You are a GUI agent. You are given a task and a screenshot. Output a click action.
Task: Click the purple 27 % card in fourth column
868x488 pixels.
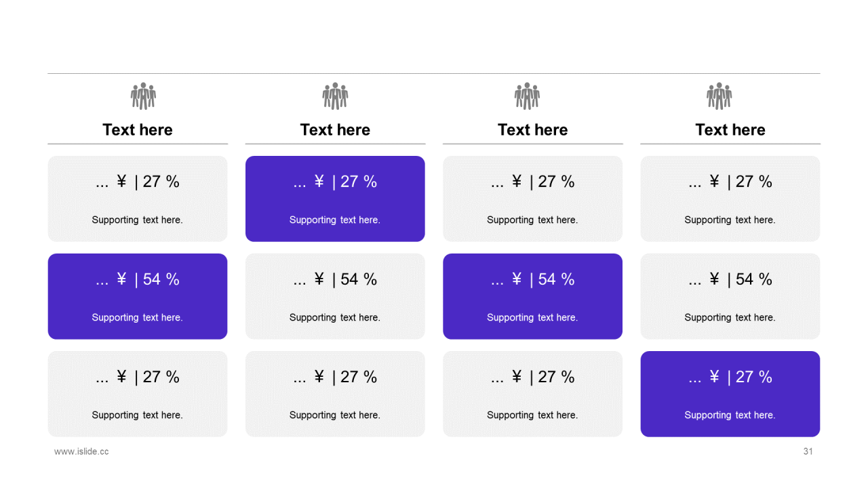click(730, 394)
